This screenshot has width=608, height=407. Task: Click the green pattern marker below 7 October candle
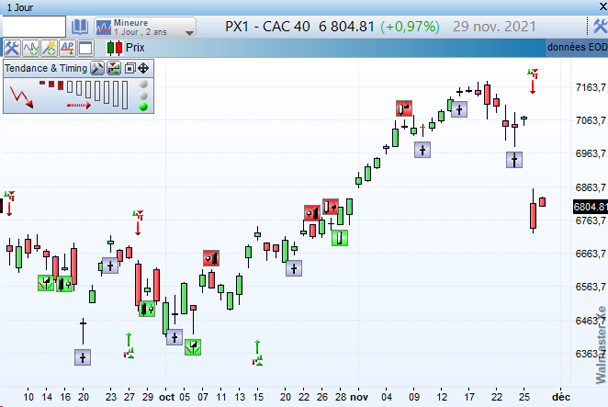pyautogui.click(x=193, y=347)
